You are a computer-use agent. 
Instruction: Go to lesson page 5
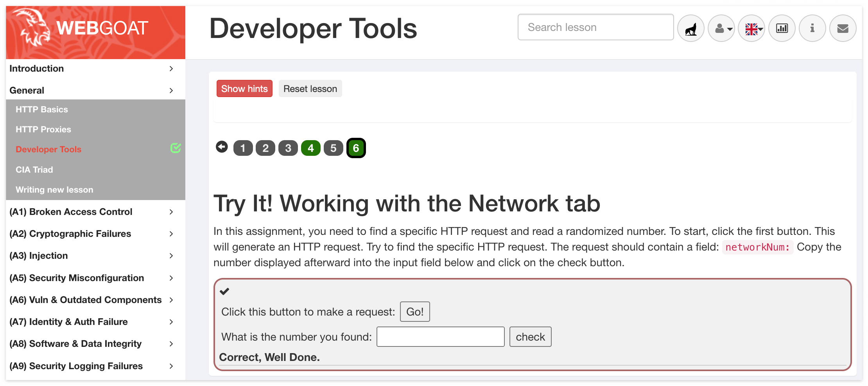point(334,148)
